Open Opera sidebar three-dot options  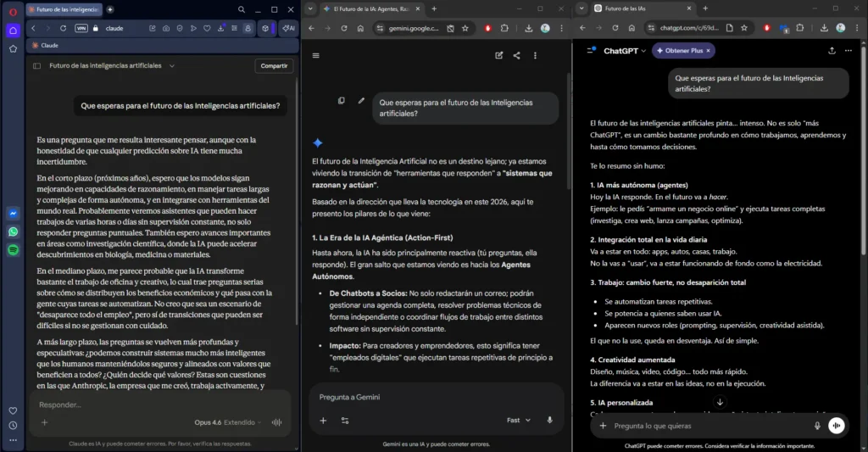click(13, 440)
